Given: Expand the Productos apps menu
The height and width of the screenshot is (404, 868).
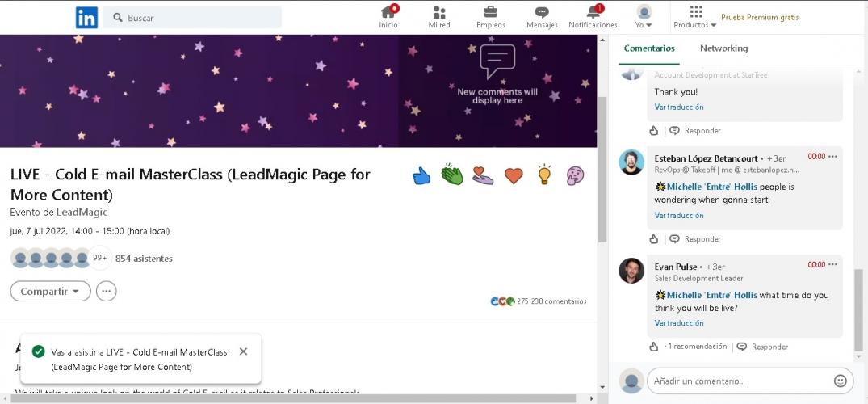Looking at the screenshot, I should pos(695,17).
